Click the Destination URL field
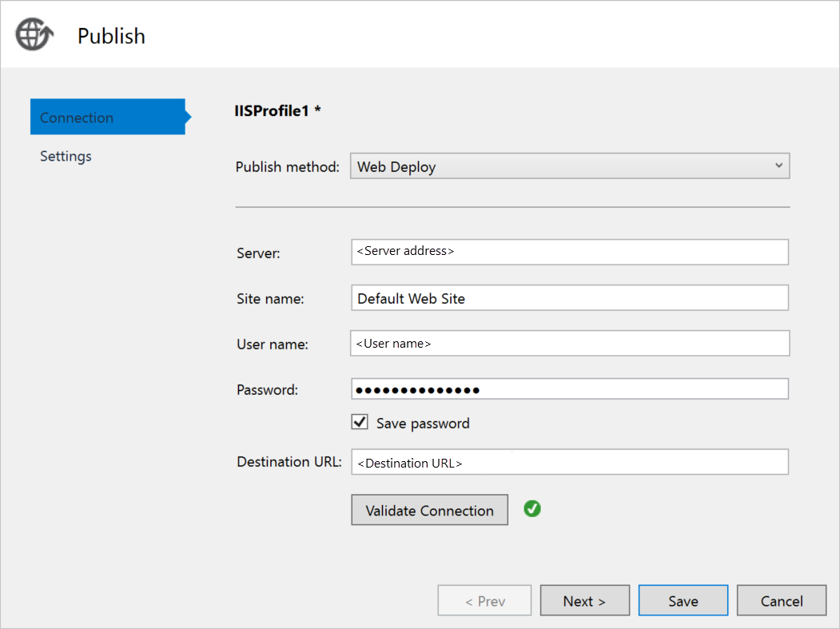The height and width of the screenshot is (629, 840). (569, 462)
